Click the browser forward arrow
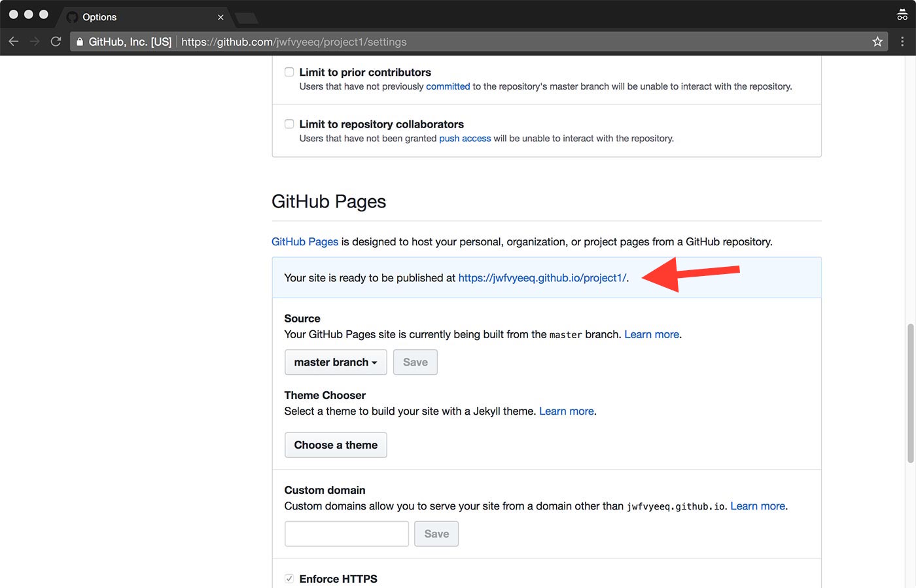This screenshot has height=588, width=916. [x=35, y=42]
